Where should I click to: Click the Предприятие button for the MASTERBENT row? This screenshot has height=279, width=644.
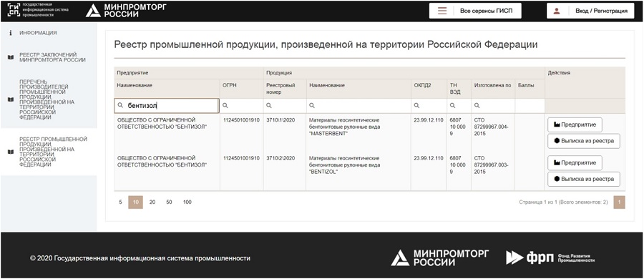pyautogui.click(x=575, y=124)
